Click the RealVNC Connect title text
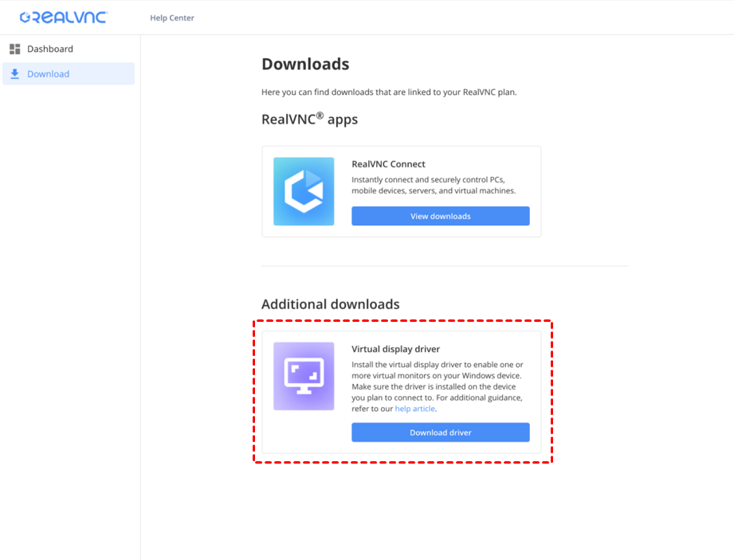 point(389,164)
